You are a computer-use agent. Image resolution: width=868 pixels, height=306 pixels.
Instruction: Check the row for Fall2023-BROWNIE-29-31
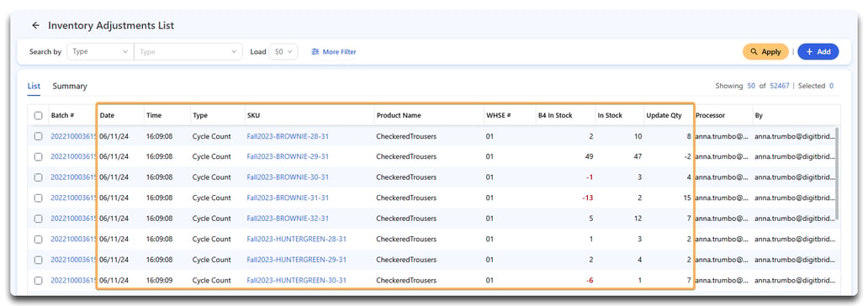tap(38, 156)
